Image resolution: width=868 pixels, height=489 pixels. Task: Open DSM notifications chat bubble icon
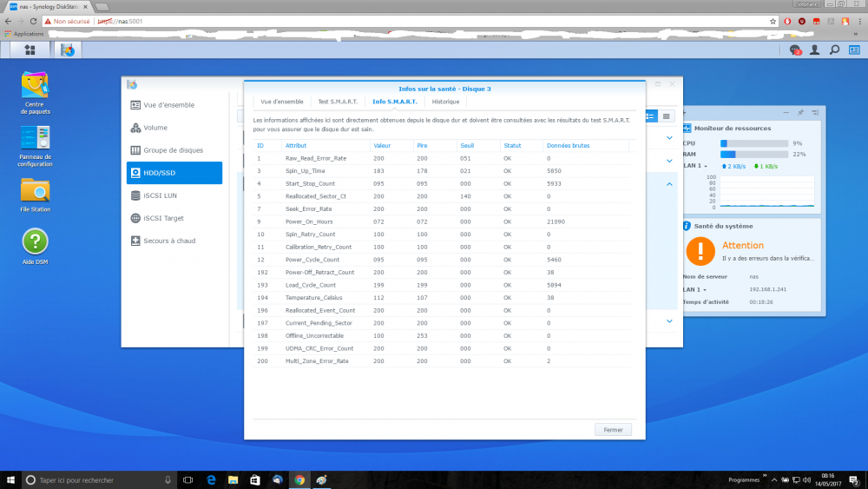pyautogui.click(x=795, y=50)
